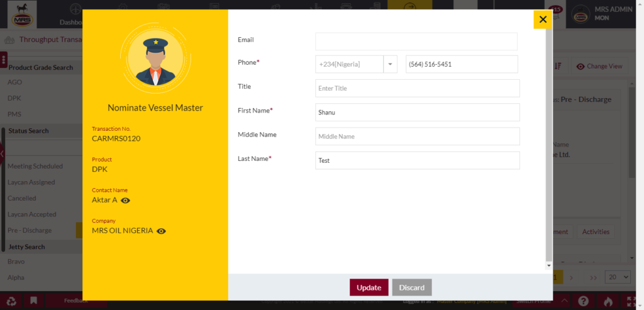Viewport: 644px width, 310px height.
Task: Open the page size dropdown showing 20
Action: [618, 277]
